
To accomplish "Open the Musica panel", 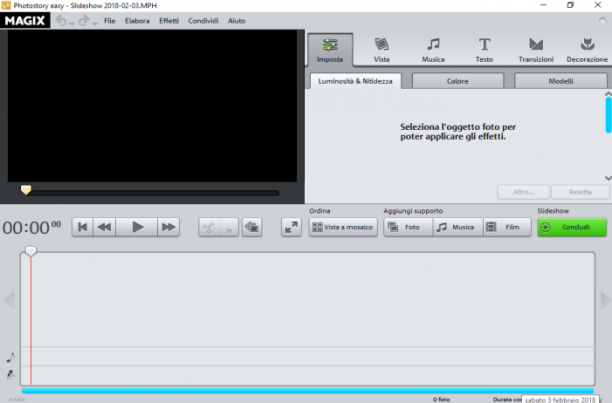I will coord(433,50).
